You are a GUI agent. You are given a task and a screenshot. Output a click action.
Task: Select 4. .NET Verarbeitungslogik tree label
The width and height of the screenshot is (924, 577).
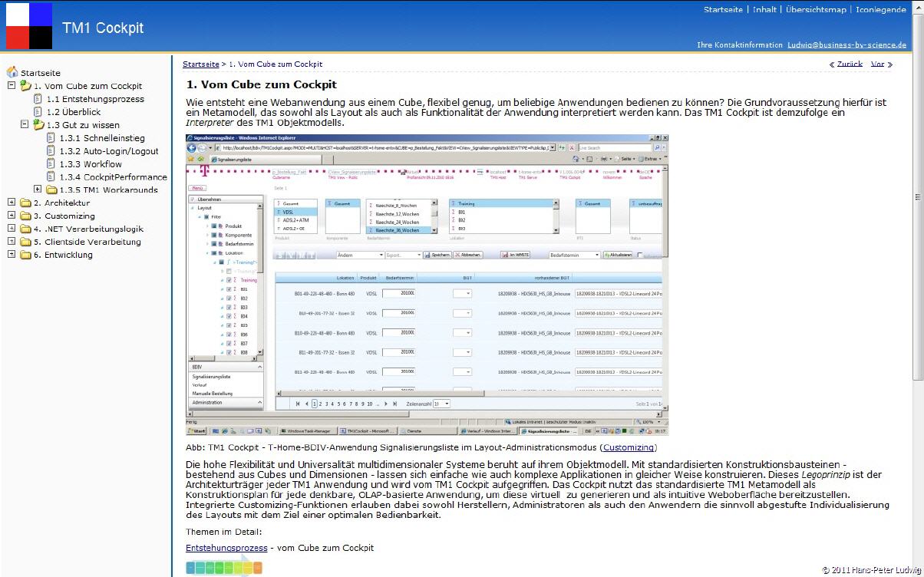88,229
